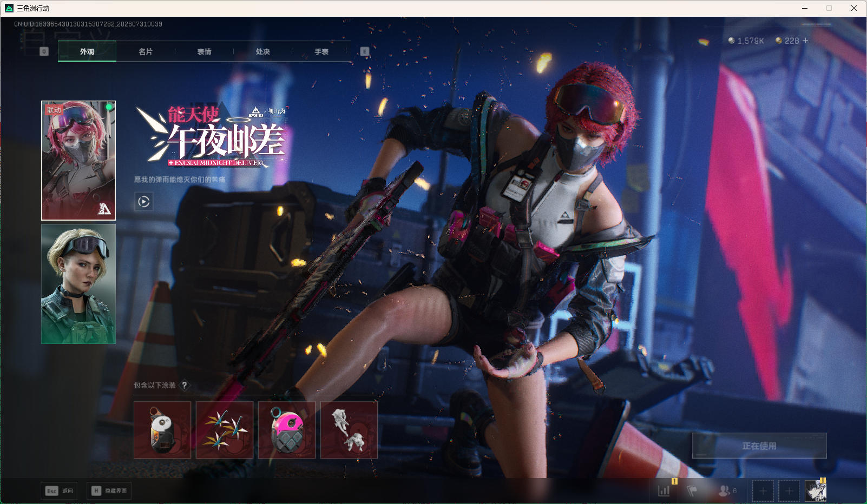Viewport: 867px width, 504px height.
Task: Close the 三角洲行动 window
Action: pos(854,8)
